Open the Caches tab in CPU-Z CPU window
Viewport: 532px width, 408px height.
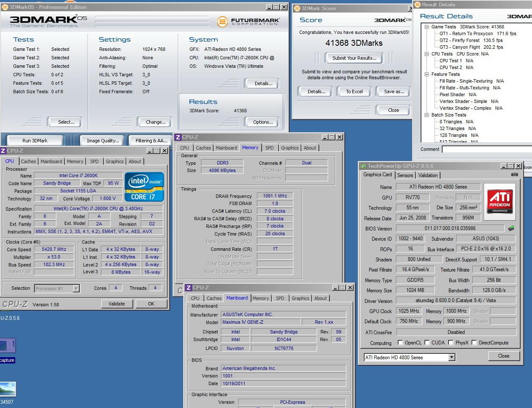(x=28, y=161)
